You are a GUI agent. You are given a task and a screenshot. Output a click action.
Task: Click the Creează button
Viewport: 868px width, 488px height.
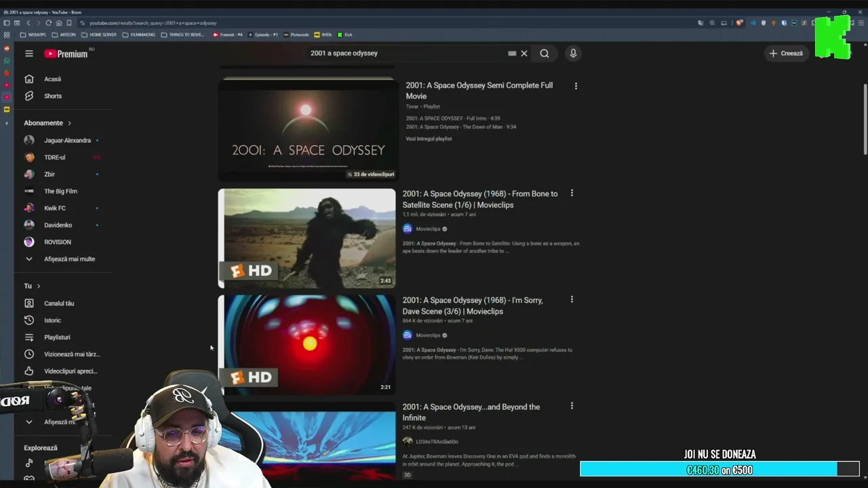click(786, 54)
